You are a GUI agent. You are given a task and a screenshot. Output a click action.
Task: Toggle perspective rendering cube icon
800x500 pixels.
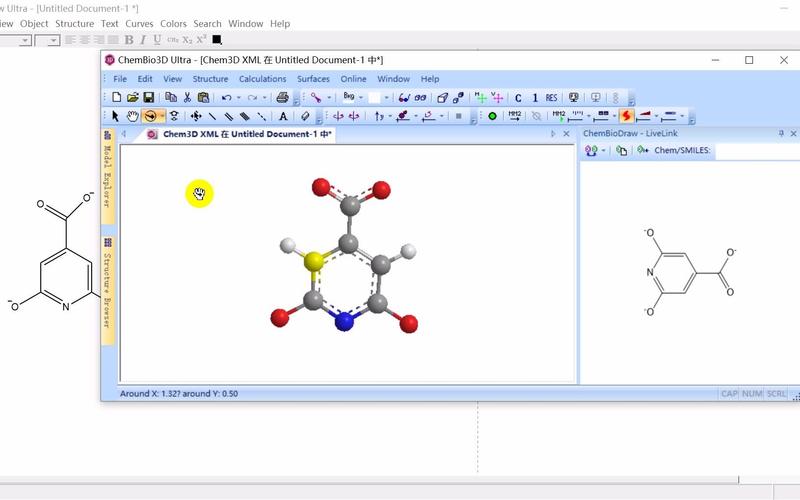pos(442,97)
